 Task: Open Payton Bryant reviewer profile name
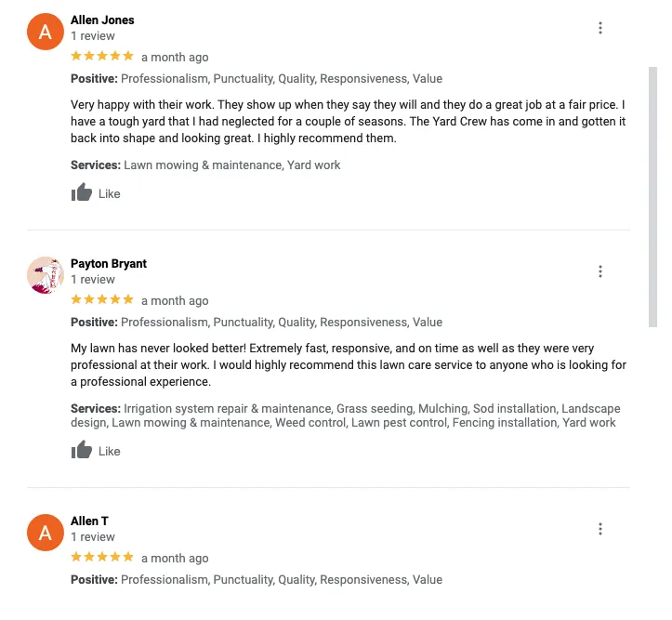point(109,263)
